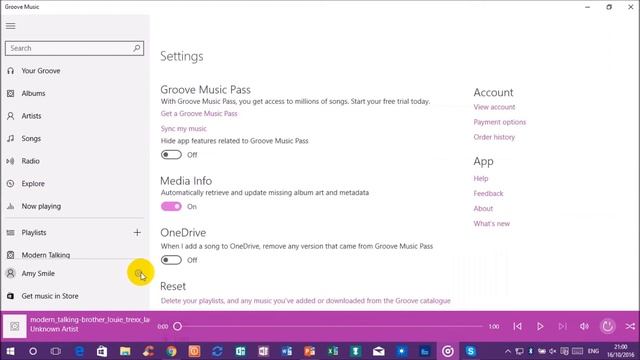Click the tray speaker volume icon
Viewport: 640px width, 360px height.
pos(553,351)
